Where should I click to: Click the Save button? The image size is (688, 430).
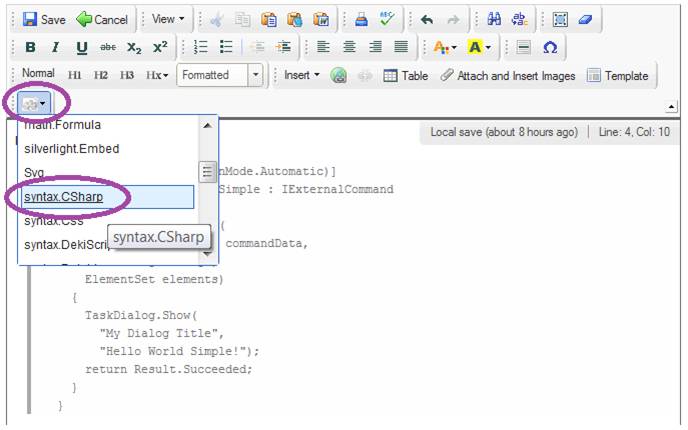point(43,20)
